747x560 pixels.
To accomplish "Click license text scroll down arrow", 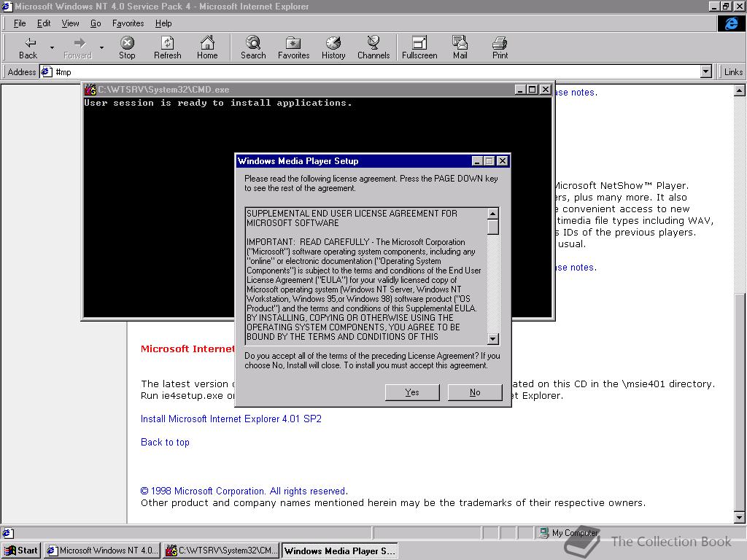I will pyautogui.click(x=493, y=338).
